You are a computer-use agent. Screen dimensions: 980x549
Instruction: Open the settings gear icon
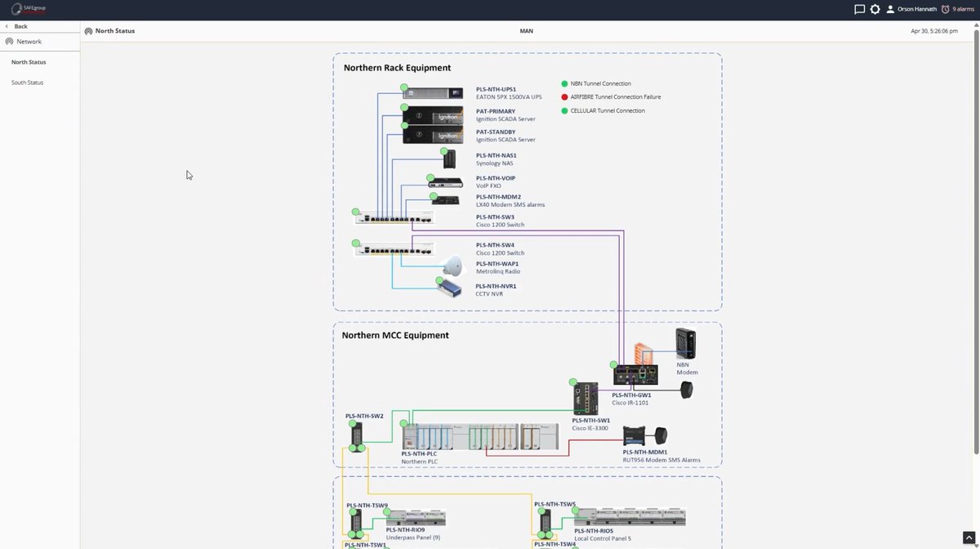875,9
